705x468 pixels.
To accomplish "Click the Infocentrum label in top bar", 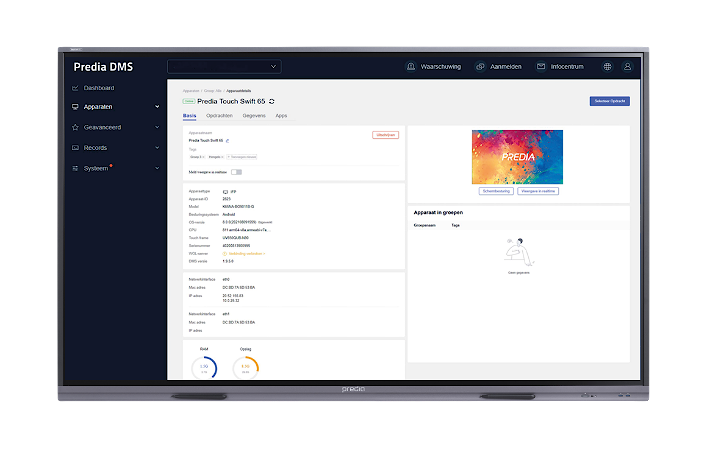I will tap(567, 67).
